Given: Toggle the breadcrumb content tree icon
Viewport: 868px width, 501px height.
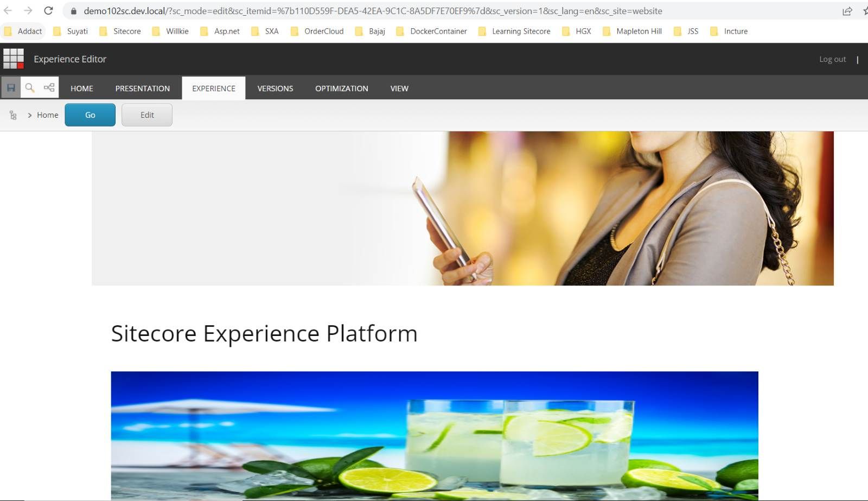Looking at the screenshot, I should [x=13, y=115].
